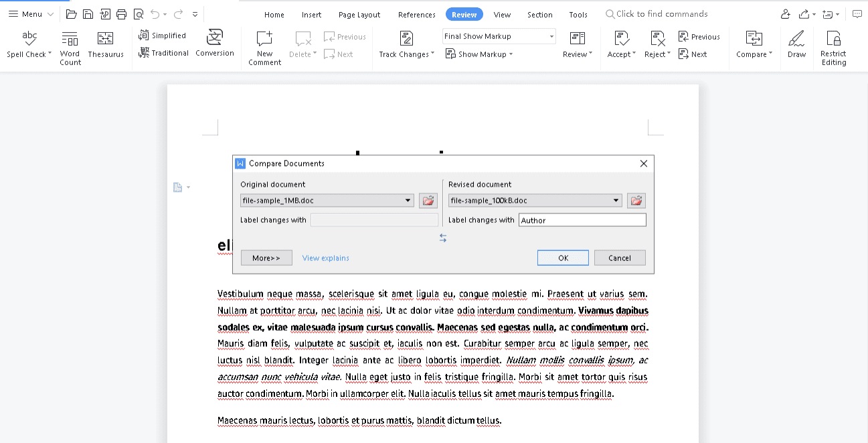Viewport: 868px width, 443px height.
Task: Open the View explains link
Action: tap(326, 258)
